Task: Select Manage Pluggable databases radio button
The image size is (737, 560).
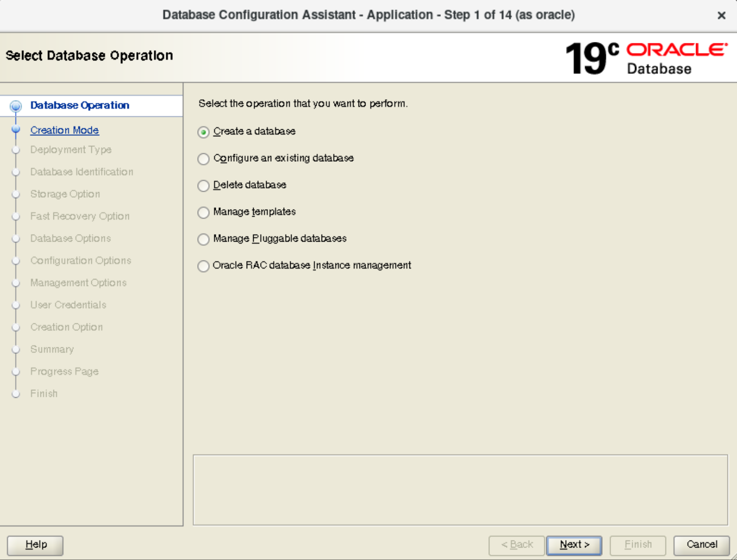Action: point(203,240)
